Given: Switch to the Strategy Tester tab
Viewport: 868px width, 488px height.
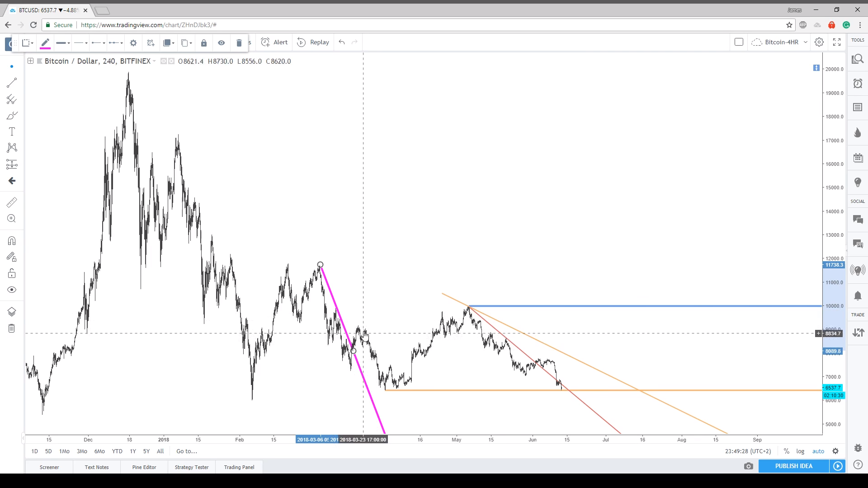Looking at the screenshot, I should tap(192, 467).
